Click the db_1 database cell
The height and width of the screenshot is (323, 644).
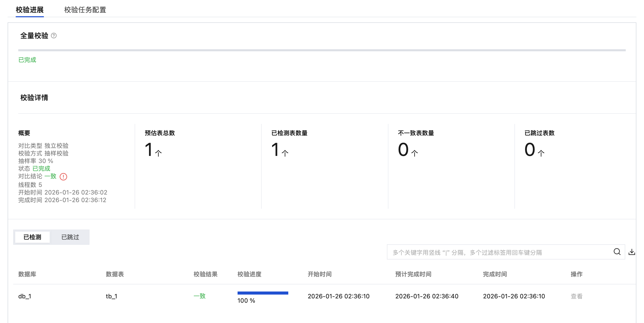[x=25, y=296]
